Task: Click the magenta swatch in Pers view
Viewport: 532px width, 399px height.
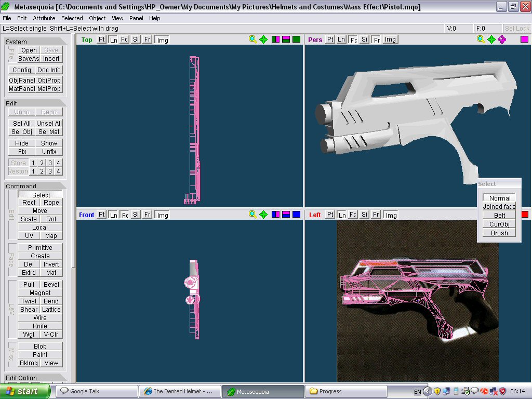Action: (x=524, y=39)
